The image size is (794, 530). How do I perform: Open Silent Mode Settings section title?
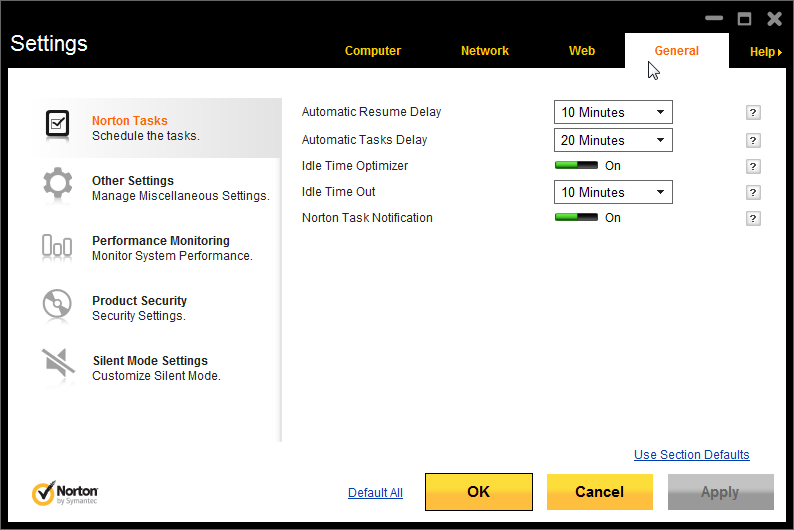coord(150,360)
